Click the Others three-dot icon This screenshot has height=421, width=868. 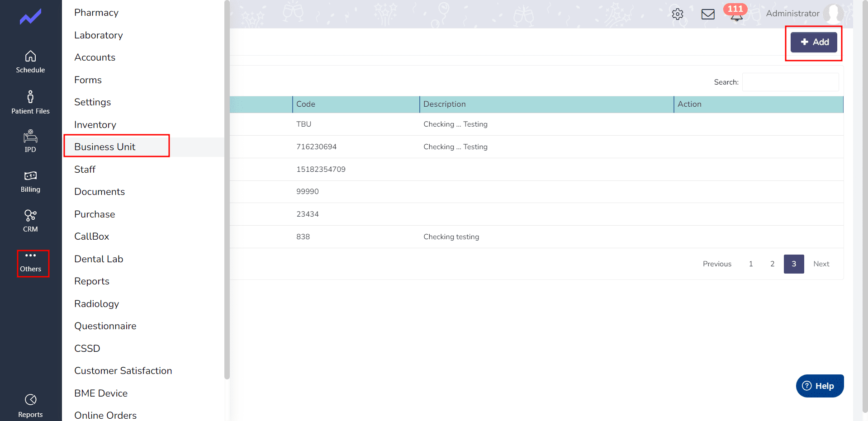(x=30, y=256)
